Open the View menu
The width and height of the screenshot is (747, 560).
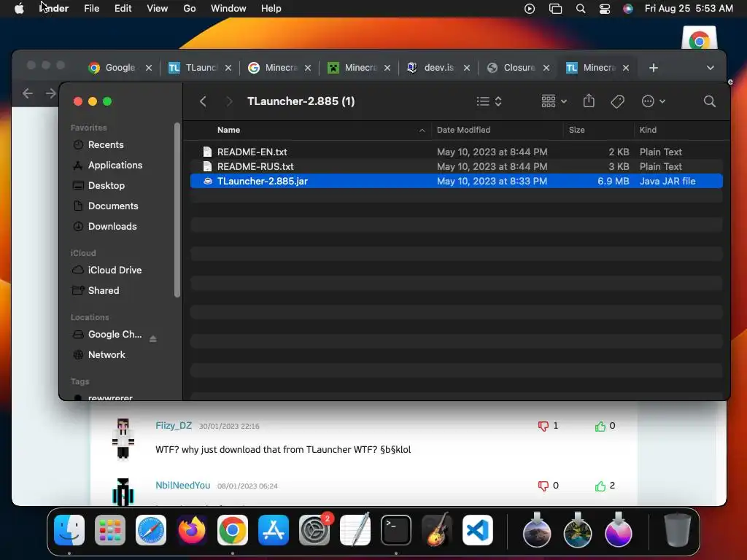158,9
